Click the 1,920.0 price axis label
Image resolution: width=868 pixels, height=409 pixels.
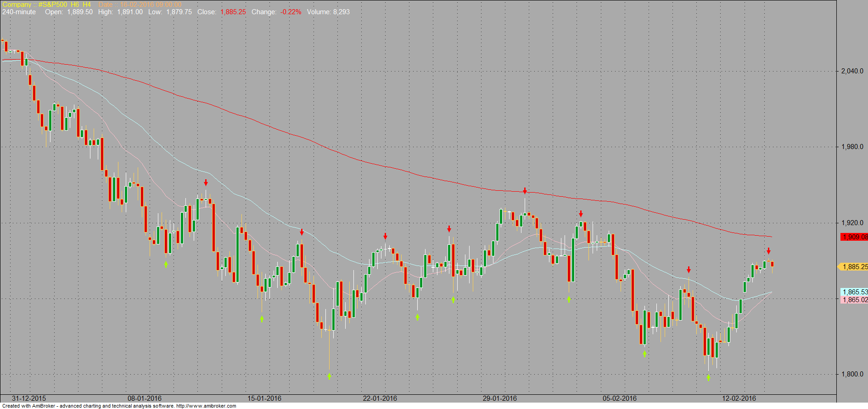pyautogui.click(x=852, y=223)
